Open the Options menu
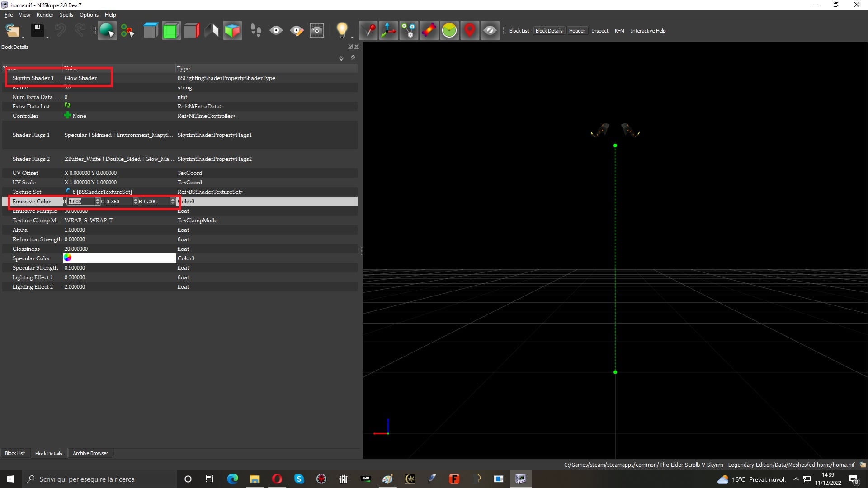 pyautogui.click(x=89, y=15)
